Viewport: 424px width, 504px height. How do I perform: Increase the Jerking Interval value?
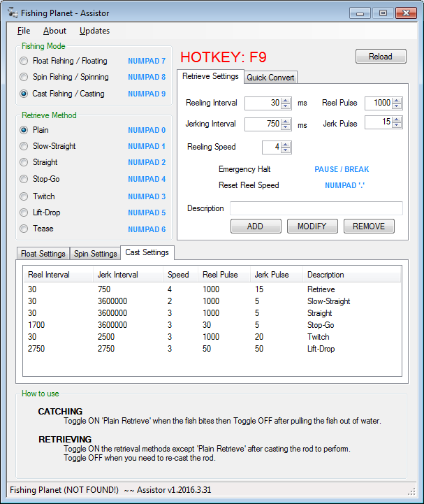pos(286,121)
